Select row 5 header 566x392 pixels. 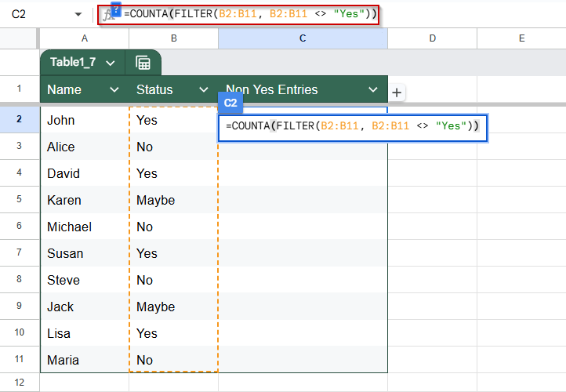click(x=20, y=199)
